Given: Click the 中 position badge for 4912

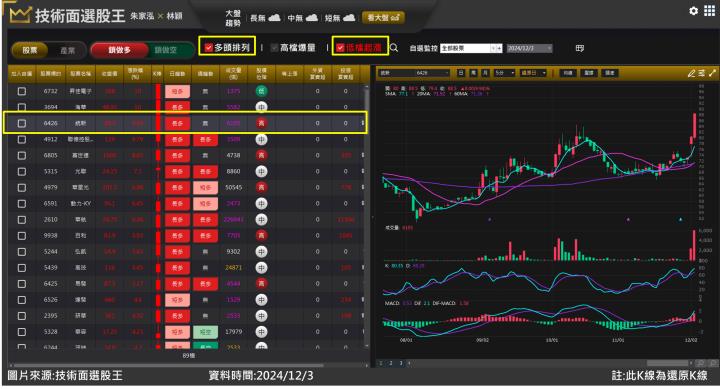Looking at the screenshot, I should [261, 139].
